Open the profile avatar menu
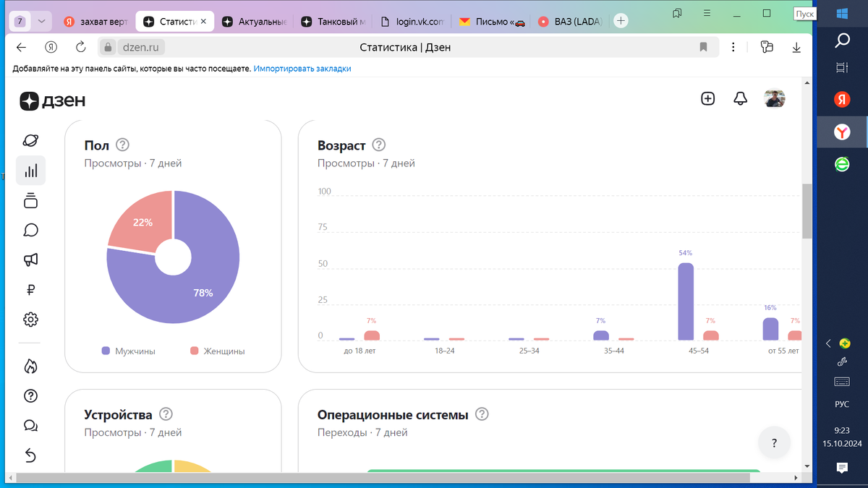Screen dimensions: 868x488 775,99
